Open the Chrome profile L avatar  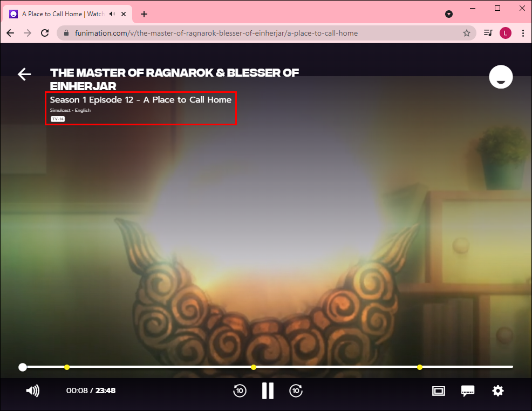point(506,33)
